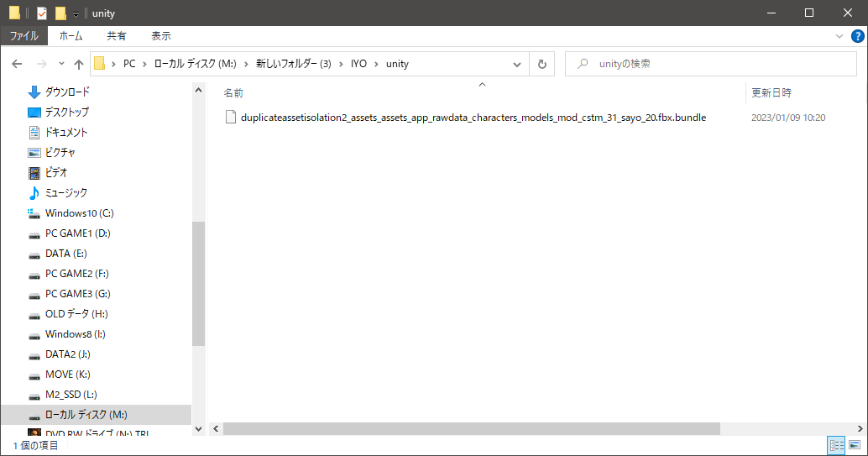Switch to large icons view layout
Screen dimensions: 868x456
point(855,445)
